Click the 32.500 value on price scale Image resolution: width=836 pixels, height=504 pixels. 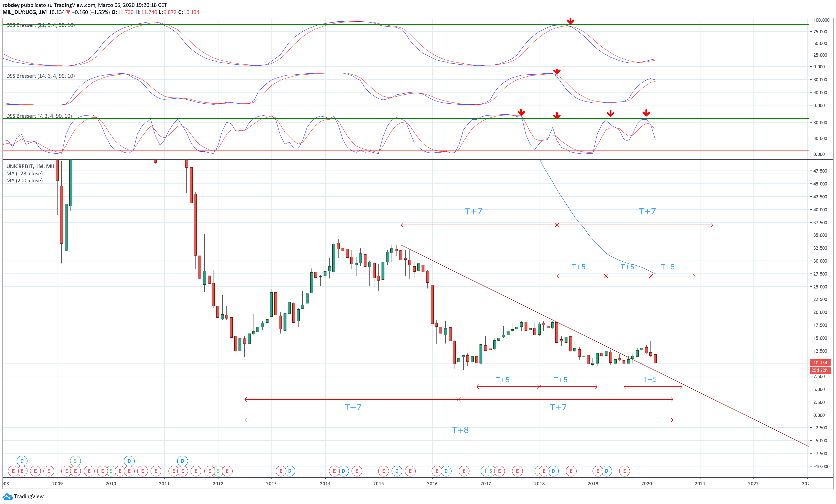pyautogui.click(x=820, y=248)
